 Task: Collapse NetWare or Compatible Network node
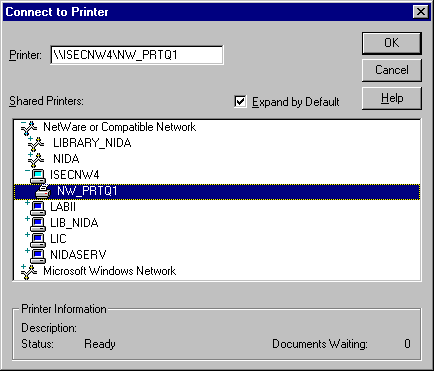tap(23, 123)
